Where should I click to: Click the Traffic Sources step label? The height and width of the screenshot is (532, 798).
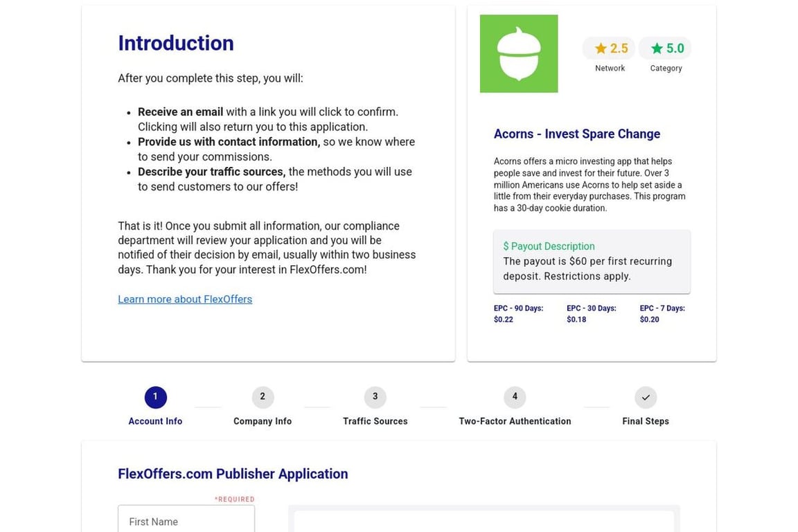(375, 421)
